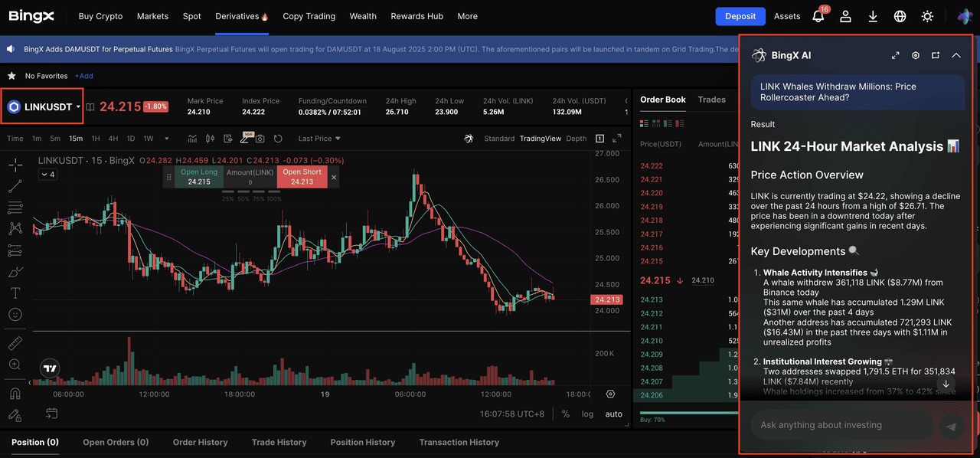
Task: Click Open Long button on chart
Action: (x=199, y=177)
